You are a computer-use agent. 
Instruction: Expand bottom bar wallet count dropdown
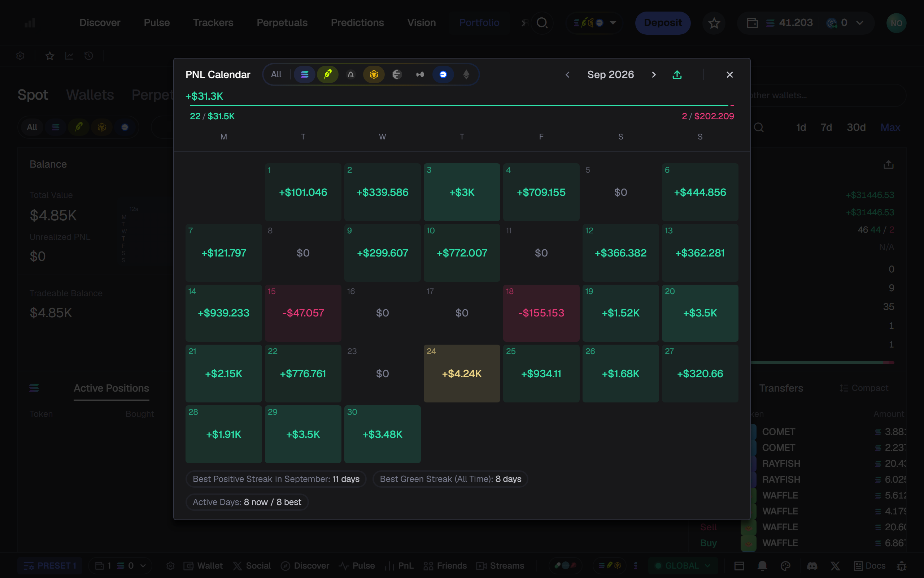(120, 565)
